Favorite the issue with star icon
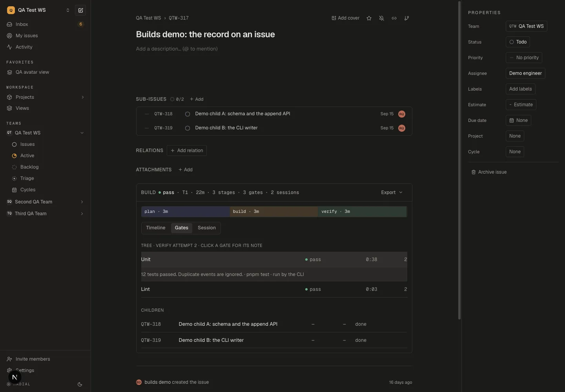 369,18
